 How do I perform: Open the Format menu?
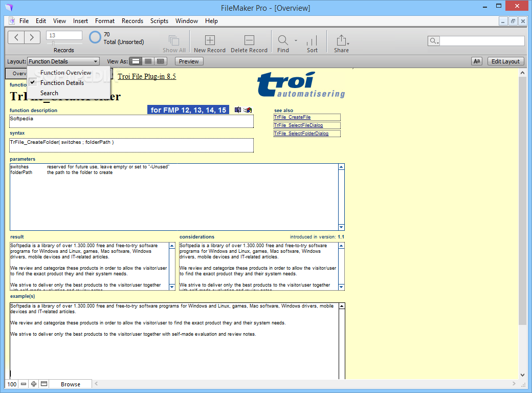tap(105, 21)
